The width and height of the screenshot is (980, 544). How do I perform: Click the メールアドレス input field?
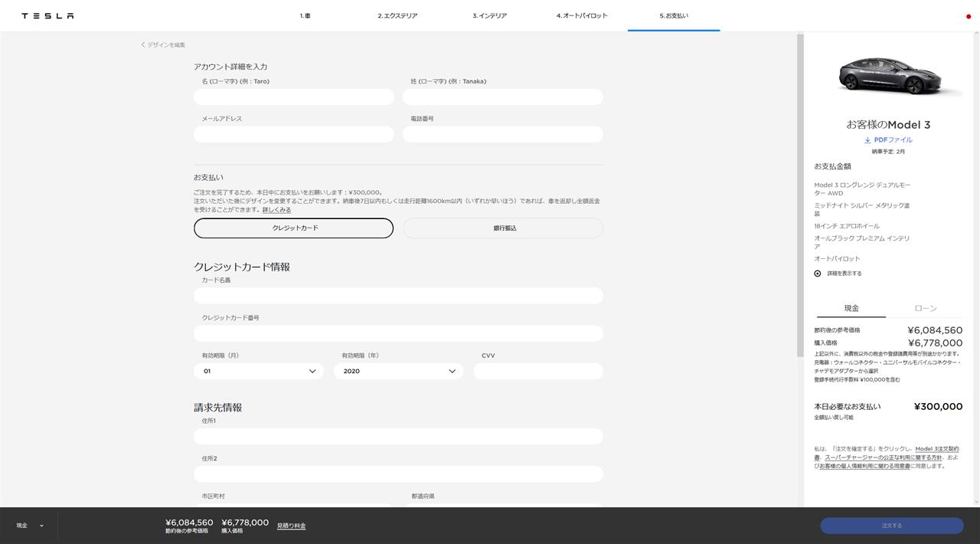(294, 135)
